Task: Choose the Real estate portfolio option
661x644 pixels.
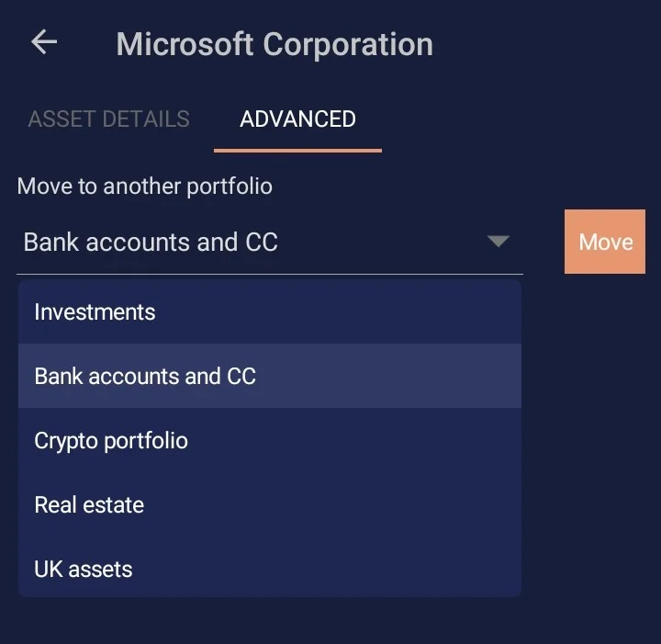Action: [x=269, y=505]
